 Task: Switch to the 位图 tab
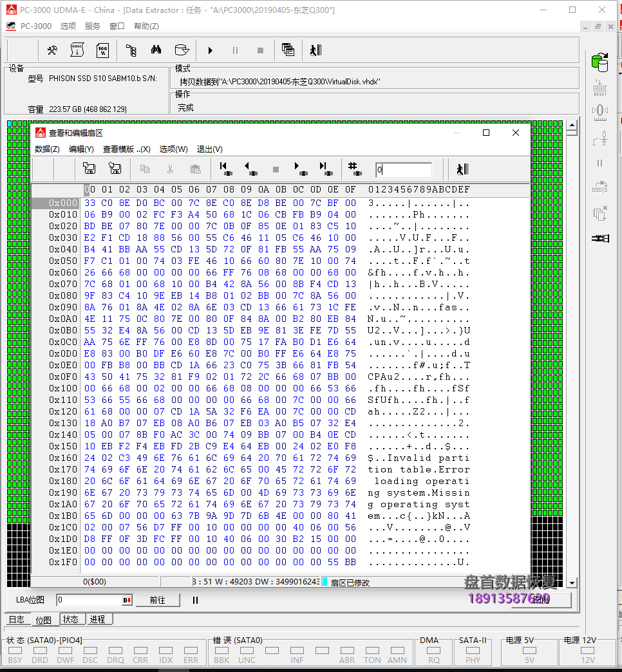coord(44,620)
